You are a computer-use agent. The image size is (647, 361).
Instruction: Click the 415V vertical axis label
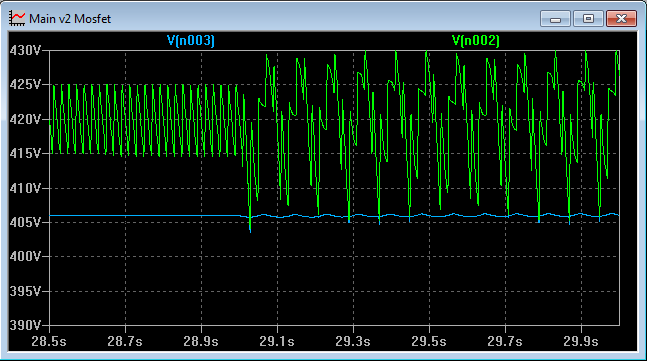25,154
